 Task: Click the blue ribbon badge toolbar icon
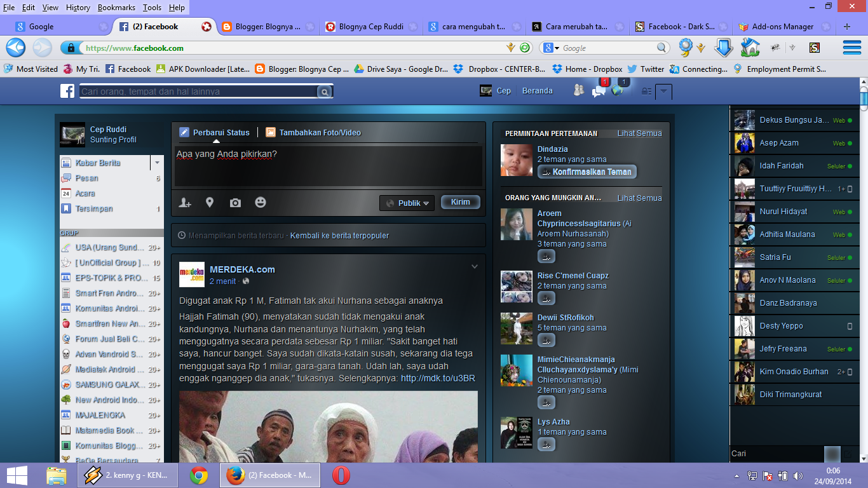685,47
